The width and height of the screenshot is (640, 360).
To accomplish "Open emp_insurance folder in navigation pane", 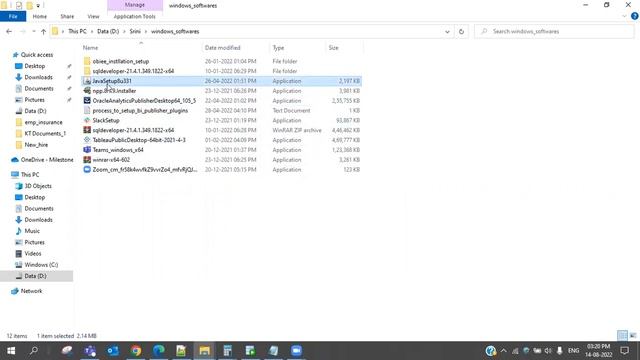I will [43, 122].
